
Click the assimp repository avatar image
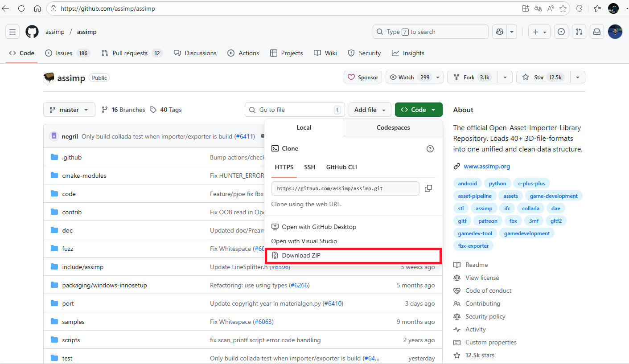pos(49,78)
